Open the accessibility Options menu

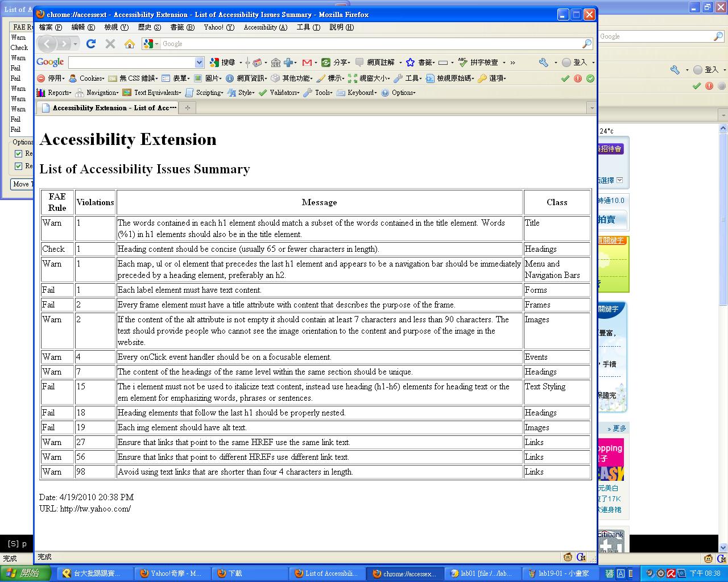pos(398,93)
